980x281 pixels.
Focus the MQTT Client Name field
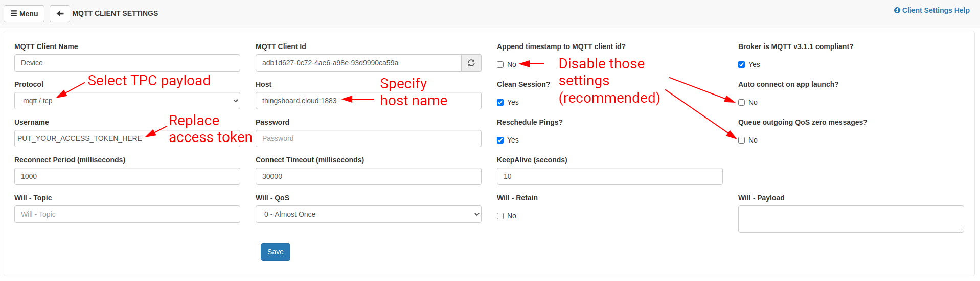tap(127, 63)
